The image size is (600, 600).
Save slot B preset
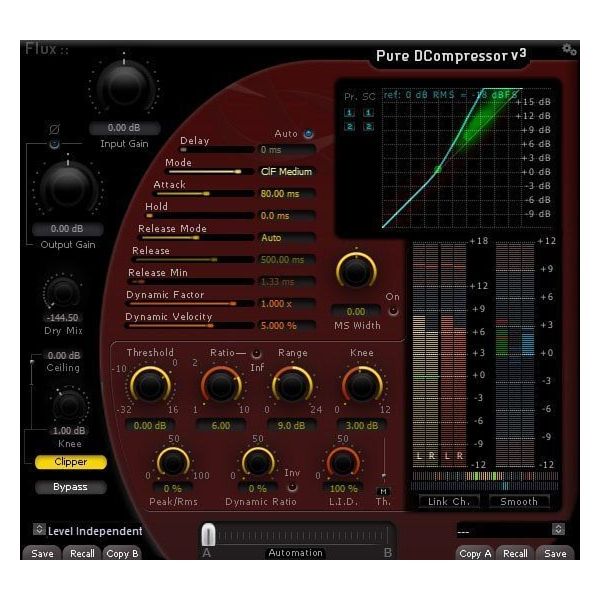coord(555,553)
